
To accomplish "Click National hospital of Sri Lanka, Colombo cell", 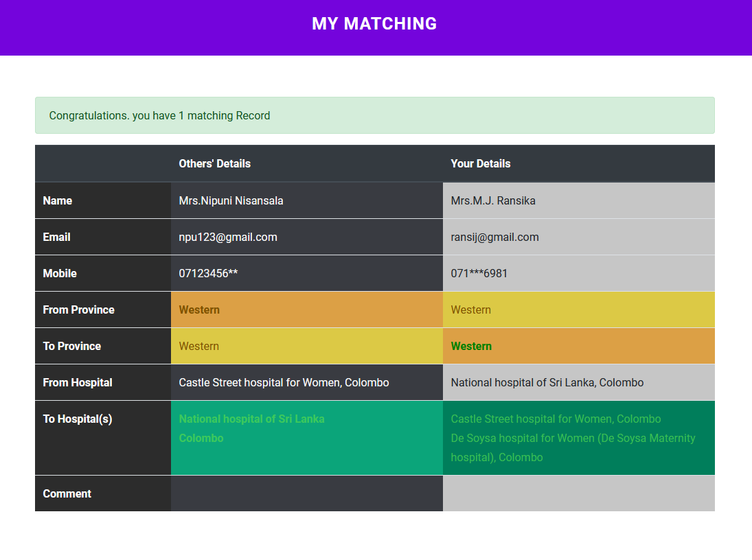I will pyautogui.click(x=547, y=382).
